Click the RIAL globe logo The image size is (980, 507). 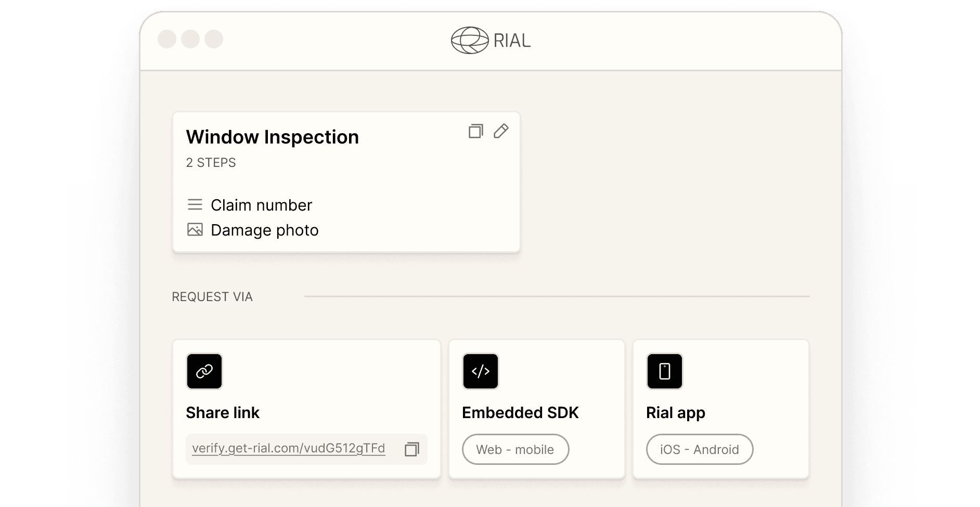click(470, 41)
